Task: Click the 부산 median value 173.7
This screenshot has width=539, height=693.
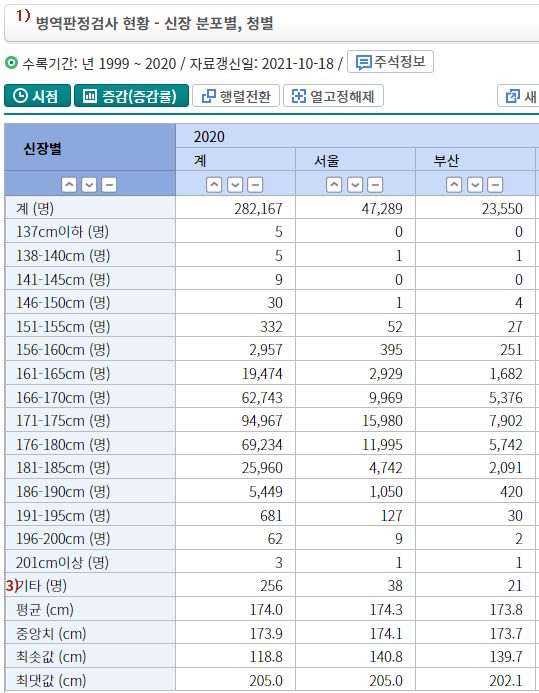Action: tap(506, 634)
